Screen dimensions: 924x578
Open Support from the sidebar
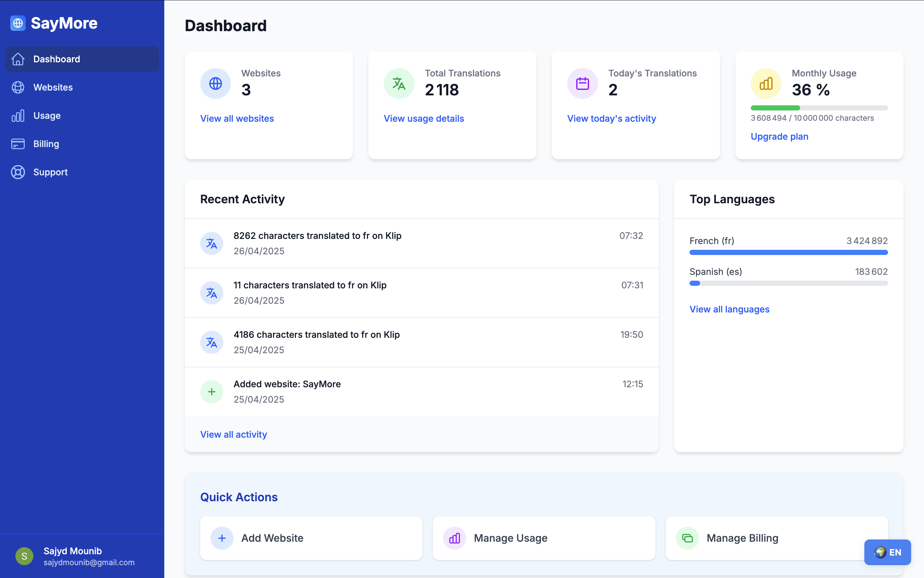click(x=82, y=172)
